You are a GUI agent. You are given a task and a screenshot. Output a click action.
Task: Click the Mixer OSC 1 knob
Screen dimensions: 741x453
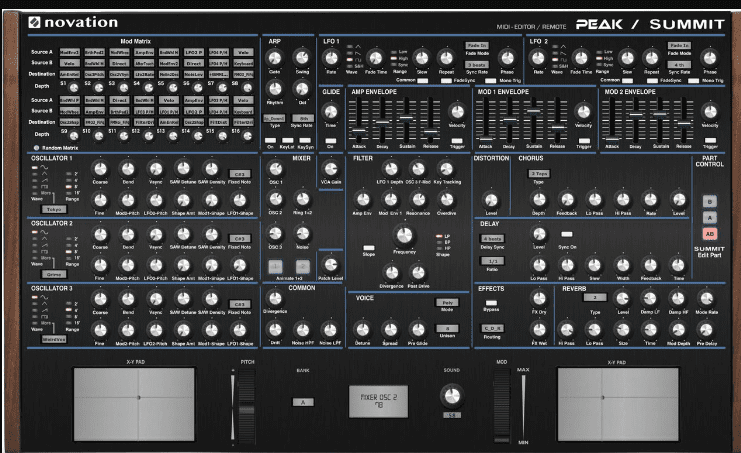pos(276,169)
